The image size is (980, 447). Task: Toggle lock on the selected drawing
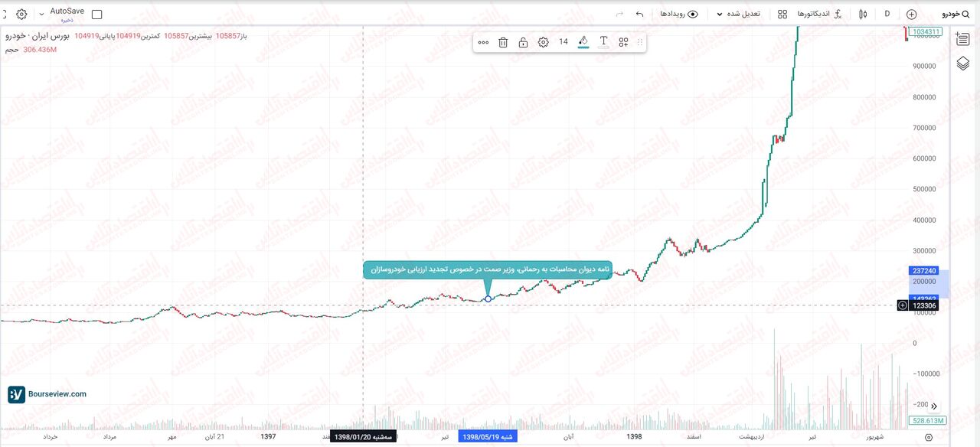tap(523, 42)
